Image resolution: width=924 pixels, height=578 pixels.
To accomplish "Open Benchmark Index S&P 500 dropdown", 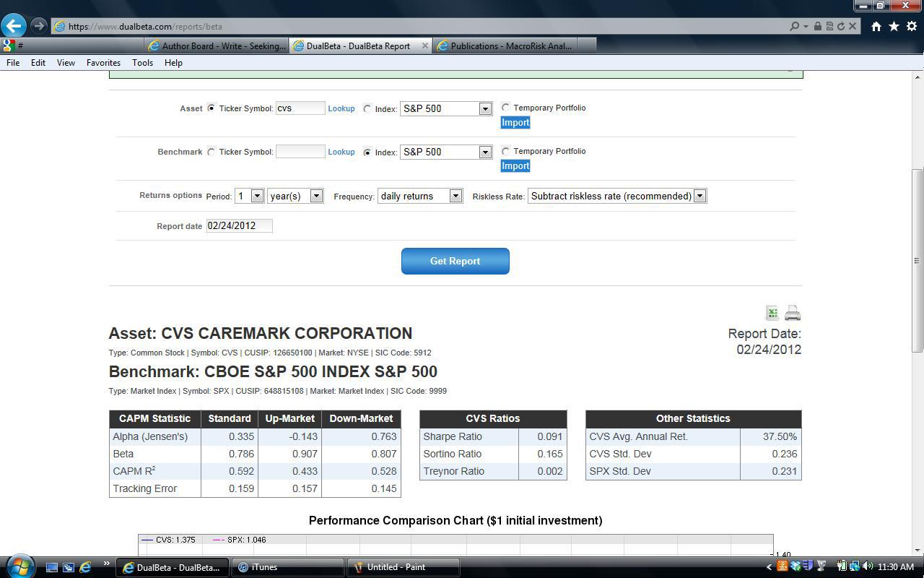I will pos(445,152).
